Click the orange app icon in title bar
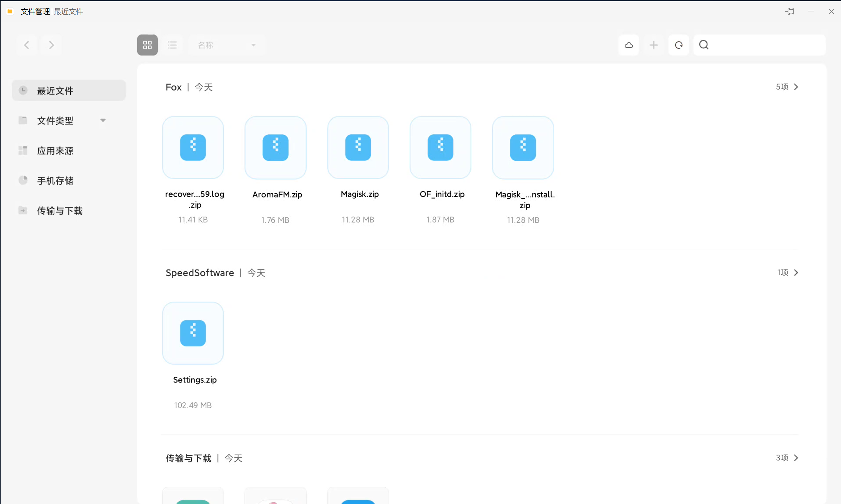Image resolution: width=841 pixels, height=504 pixels. (x=10, y=12)
